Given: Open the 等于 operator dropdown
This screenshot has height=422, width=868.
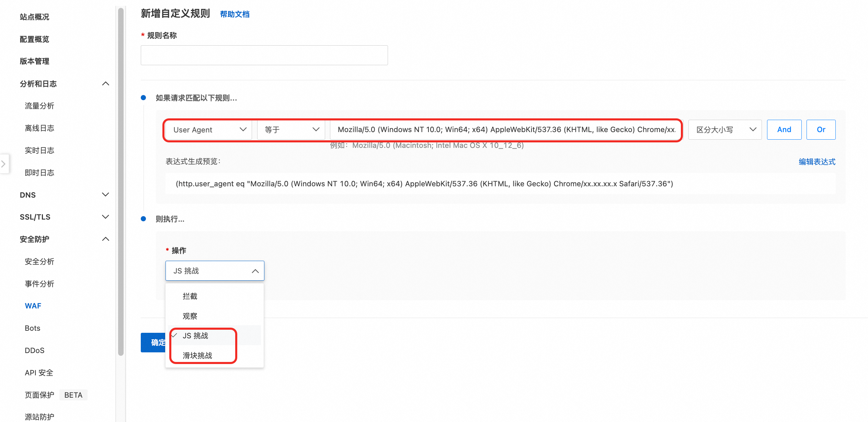Looking at the screenshot, I should click(x=291, y=130).
